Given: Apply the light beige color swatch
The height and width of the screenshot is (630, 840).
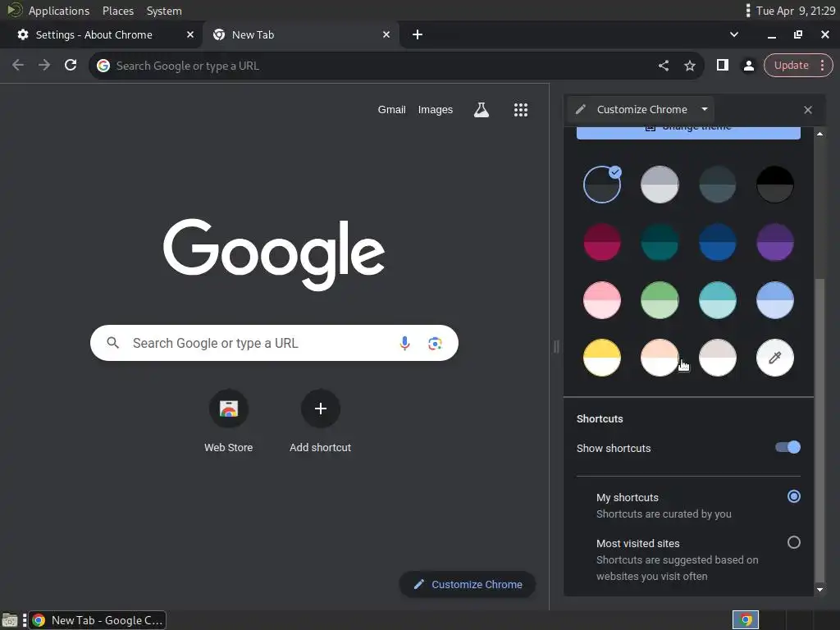Looking at the screenshot, I should tap(717, 358).
